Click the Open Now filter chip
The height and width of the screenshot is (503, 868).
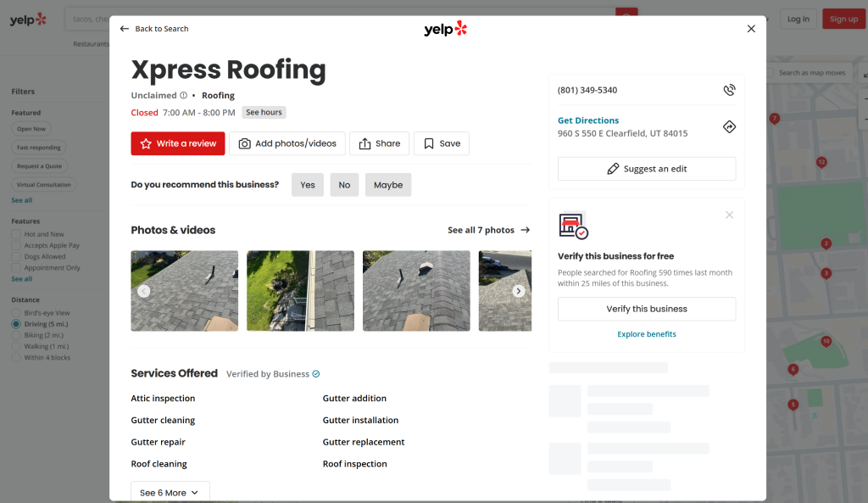click(32, 129)
